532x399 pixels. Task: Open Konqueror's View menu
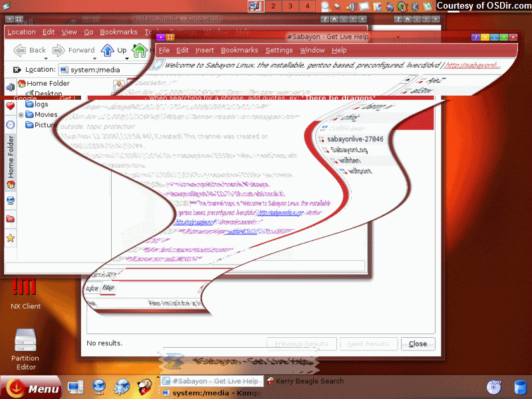point(69,32)
